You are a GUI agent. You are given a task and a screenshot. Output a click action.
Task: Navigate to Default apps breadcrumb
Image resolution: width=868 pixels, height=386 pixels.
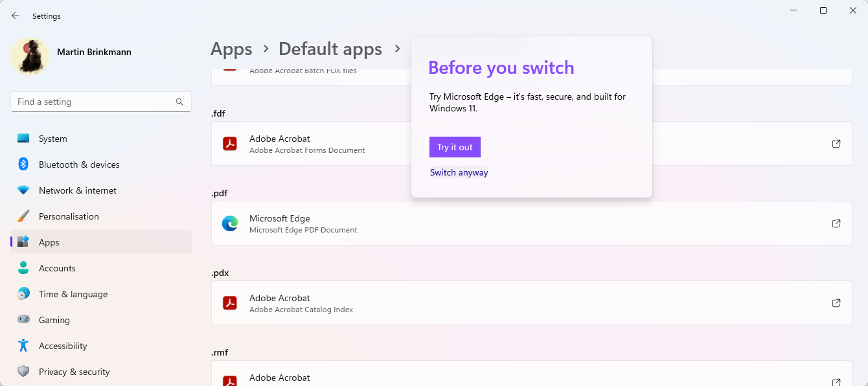point(330,49)
